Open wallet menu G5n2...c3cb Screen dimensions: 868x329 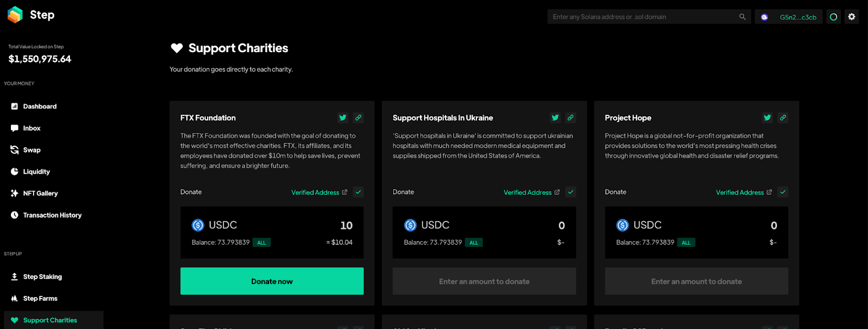789,17
